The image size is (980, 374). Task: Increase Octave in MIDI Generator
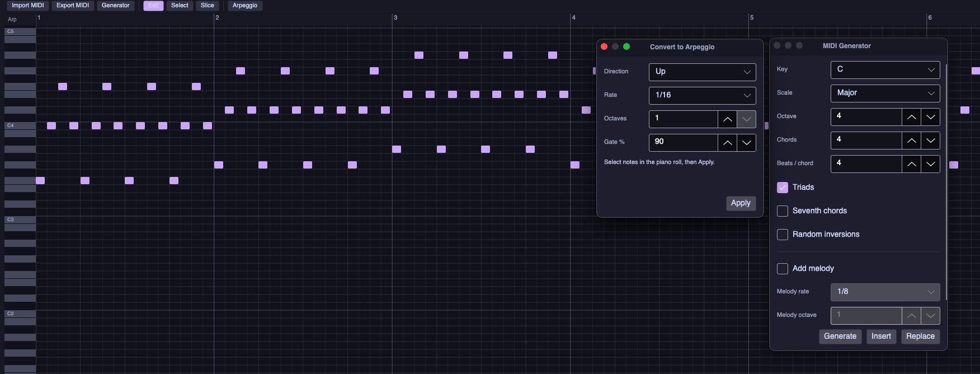tap(911, 117)
